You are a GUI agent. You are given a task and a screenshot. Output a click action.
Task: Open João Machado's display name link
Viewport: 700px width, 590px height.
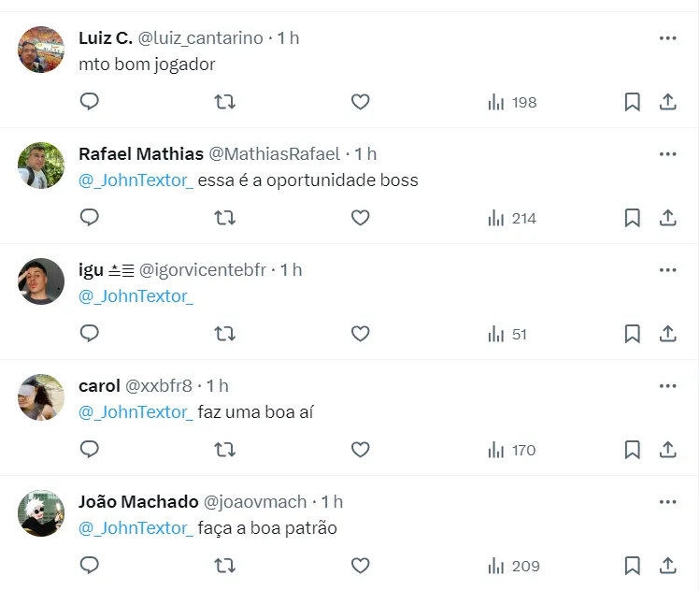138,502
